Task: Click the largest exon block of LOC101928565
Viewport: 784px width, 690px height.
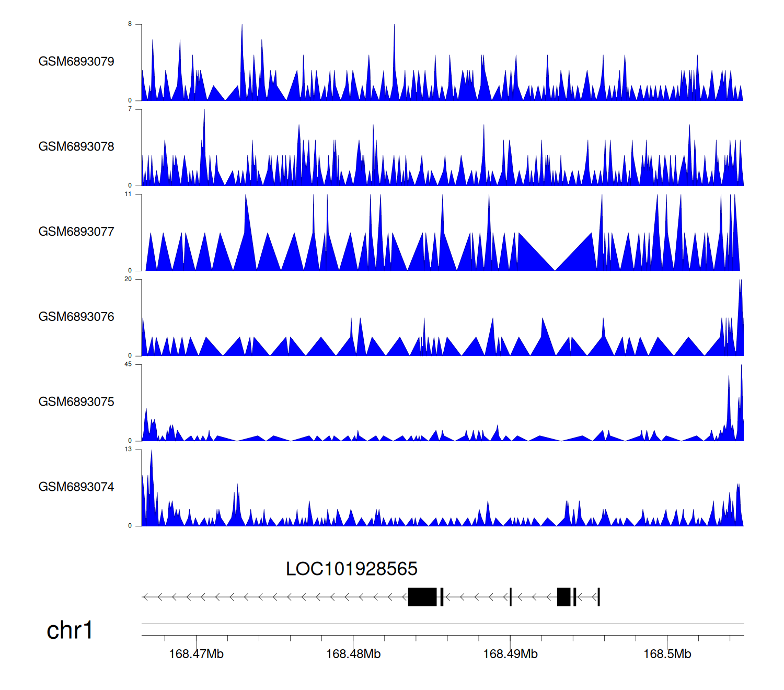Action: [422, 597]
